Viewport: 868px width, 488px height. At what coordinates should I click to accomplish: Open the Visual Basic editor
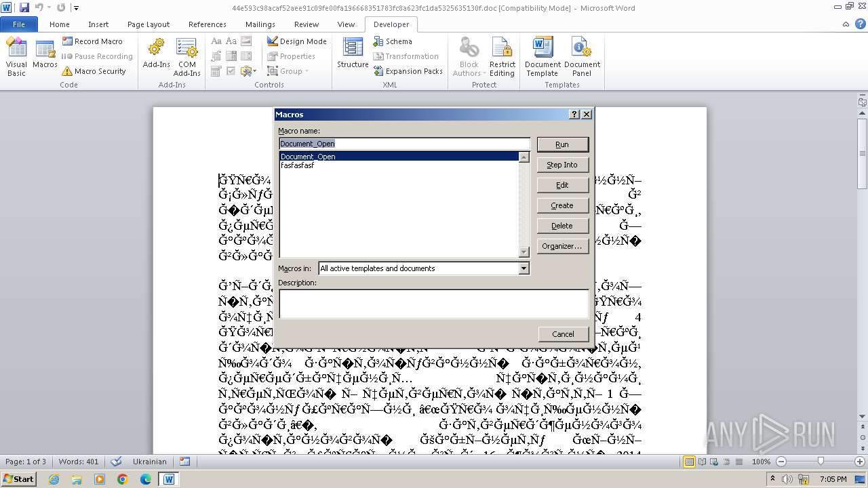(x=16, y=57)
